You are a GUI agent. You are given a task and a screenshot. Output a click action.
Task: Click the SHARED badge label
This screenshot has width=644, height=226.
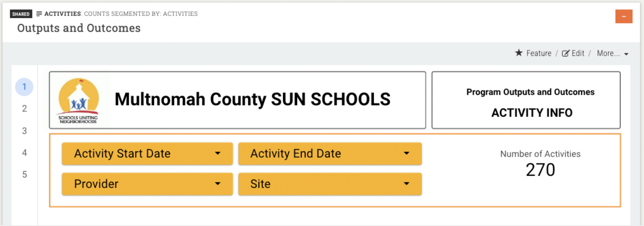click(x=21, y=14)
